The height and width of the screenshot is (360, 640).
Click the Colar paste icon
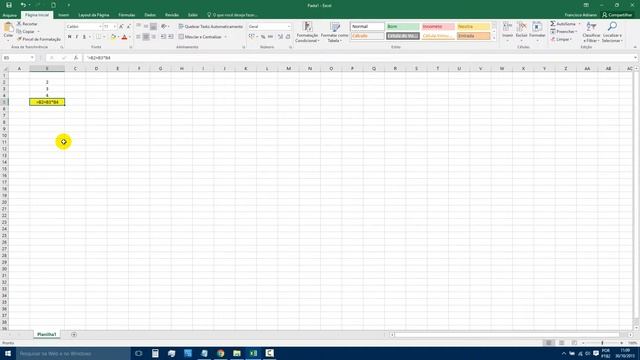(x=8, y=28)
